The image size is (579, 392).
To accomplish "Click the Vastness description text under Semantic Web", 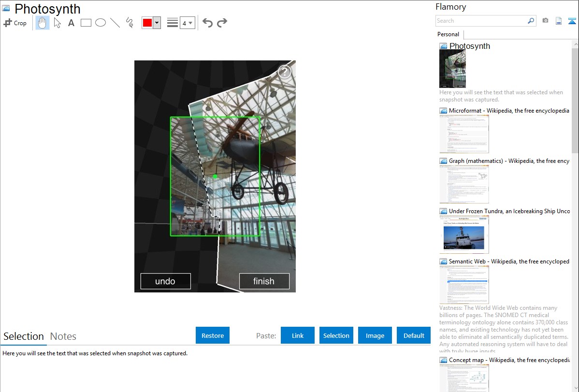I will coord(504,329).
